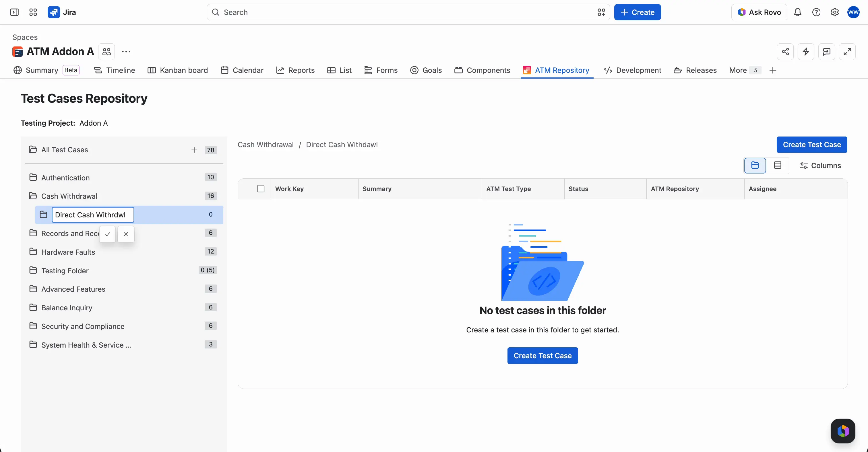The height and width of the screenshot is (452, 868).
Task: Focus the Search bar
Action: [408, 12]
